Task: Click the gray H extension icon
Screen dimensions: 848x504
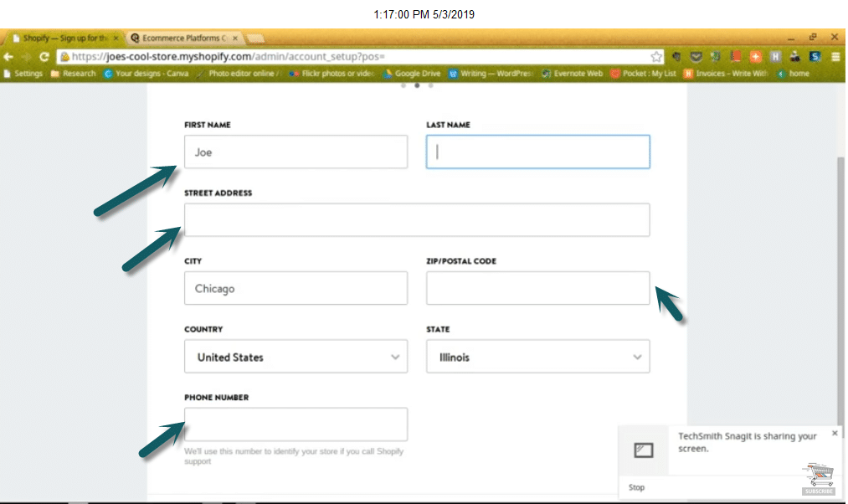Action: (x=775, y=57)
